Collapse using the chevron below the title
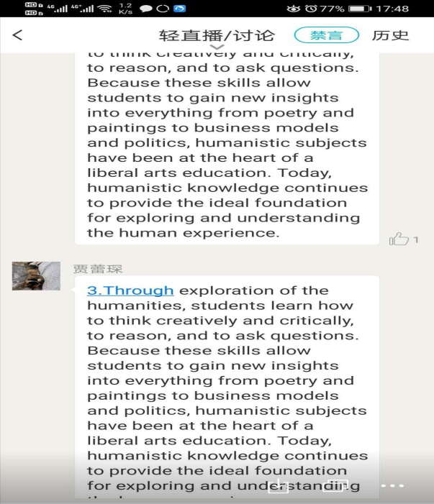The width and height of the screenshot is (434, 504). (217, 47)
